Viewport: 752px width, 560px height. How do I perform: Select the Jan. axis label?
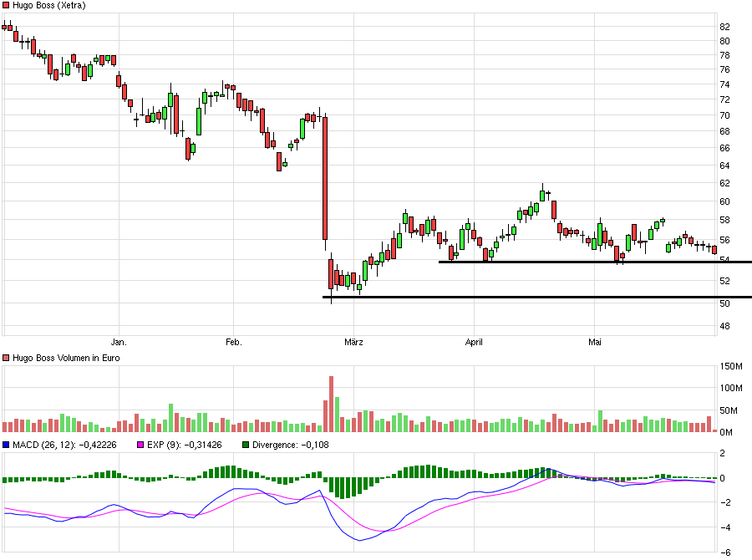tap(118, 342)
